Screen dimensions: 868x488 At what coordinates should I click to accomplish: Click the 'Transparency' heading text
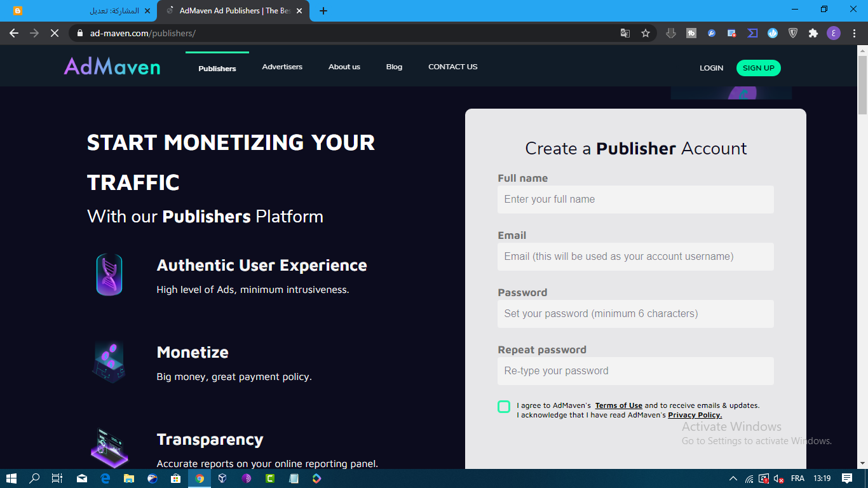tap(210, 440)
